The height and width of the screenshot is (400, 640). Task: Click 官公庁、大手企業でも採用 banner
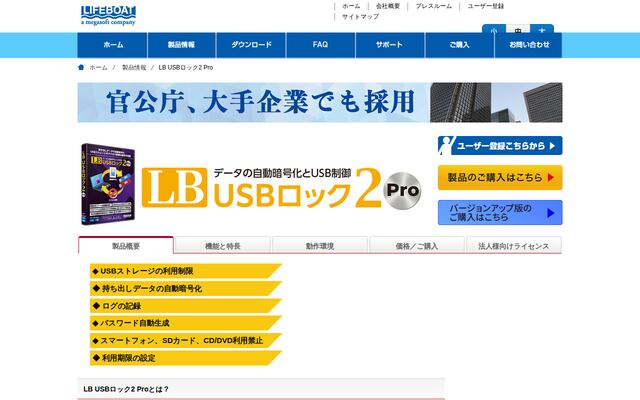coord(320,102)
